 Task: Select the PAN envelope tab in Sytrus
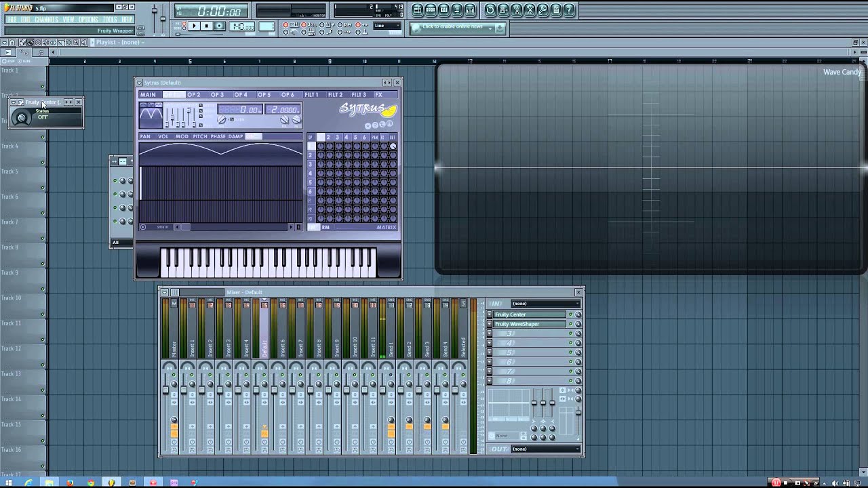pyautogui.click(x=145, y=136)
